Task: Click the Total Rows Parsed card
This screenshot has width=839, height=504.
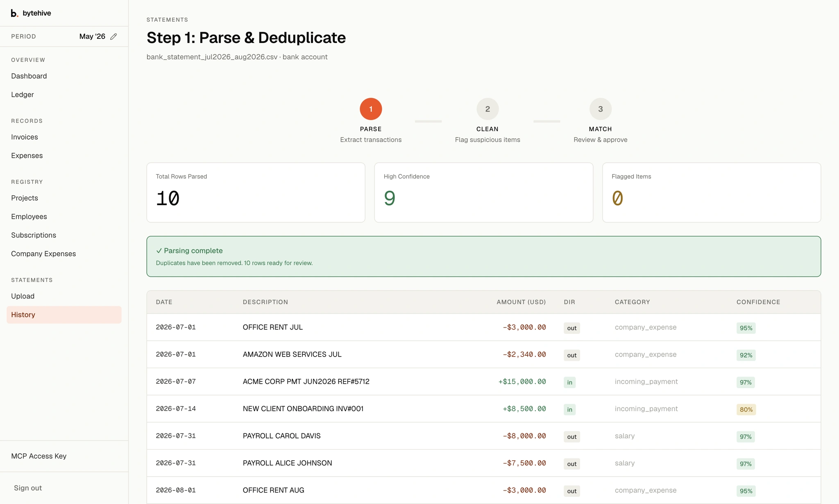Action: tap(256, 192)
